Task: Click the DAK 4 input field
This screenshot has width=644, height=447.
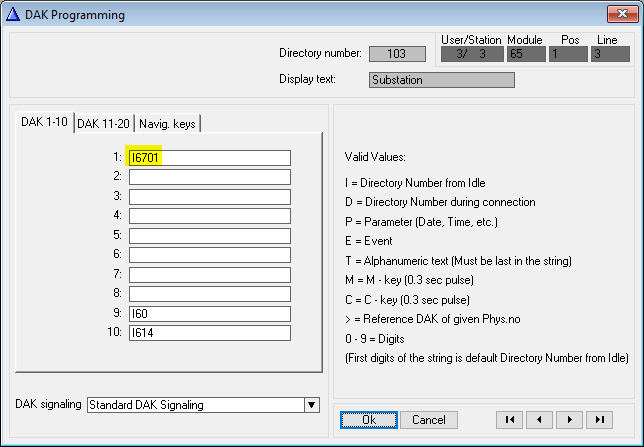Action: pyautogui.click(x=210, y=216)
